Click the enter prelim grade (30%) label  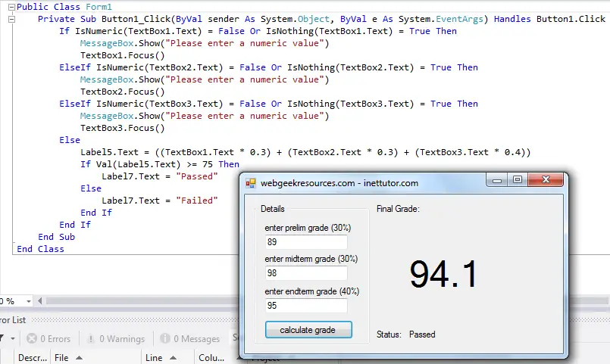pos(308,228)
